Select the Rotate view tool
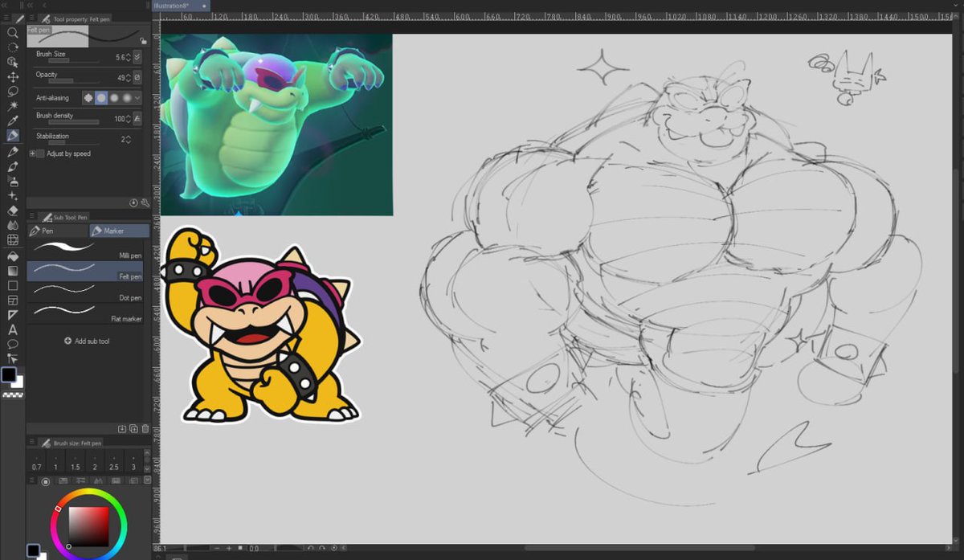This screenshot has height=560, width=964. pos(13,47)
